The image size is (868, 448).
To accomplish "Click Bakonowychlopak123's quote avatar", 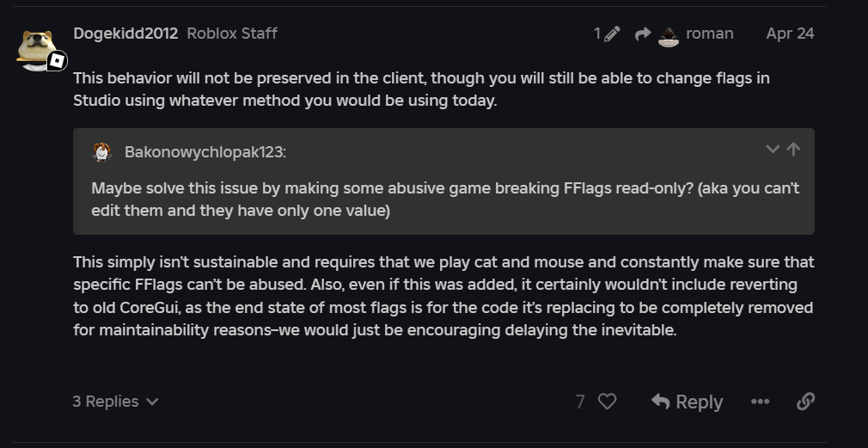I will (x=102, y=152).
